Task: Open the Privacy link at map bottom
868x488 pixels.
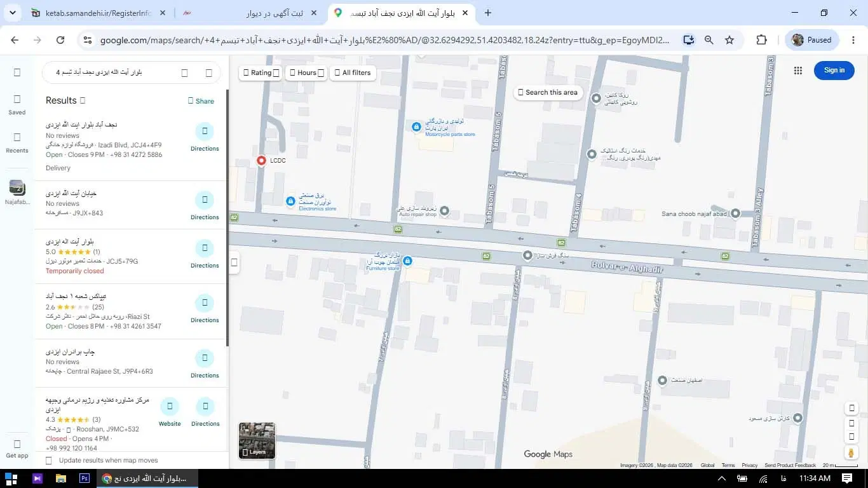Action: pyautogui.click(x=750, y=466)
